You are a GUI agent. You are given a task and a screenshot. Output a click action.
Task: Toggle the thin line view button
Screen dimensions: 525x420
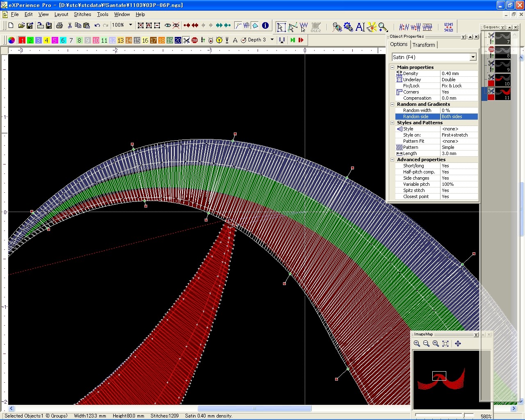(238, 25)
